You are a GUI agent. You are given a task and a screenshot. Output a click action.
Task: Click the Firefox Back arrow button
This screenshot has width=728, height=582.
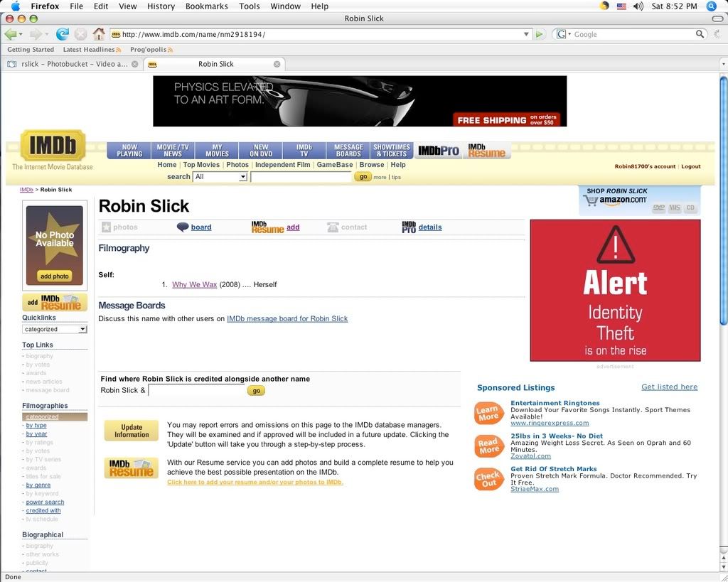coord(10,34)
